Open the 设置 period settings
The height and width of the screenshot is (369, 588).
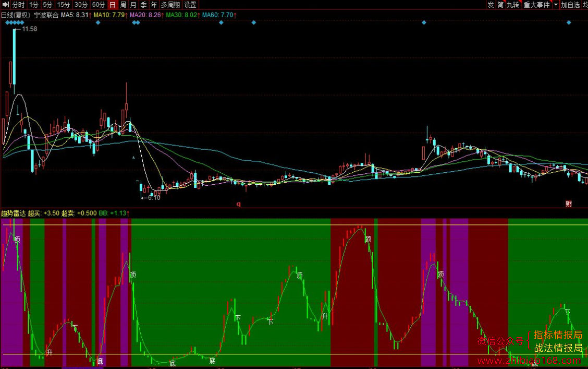pos(190,5)
